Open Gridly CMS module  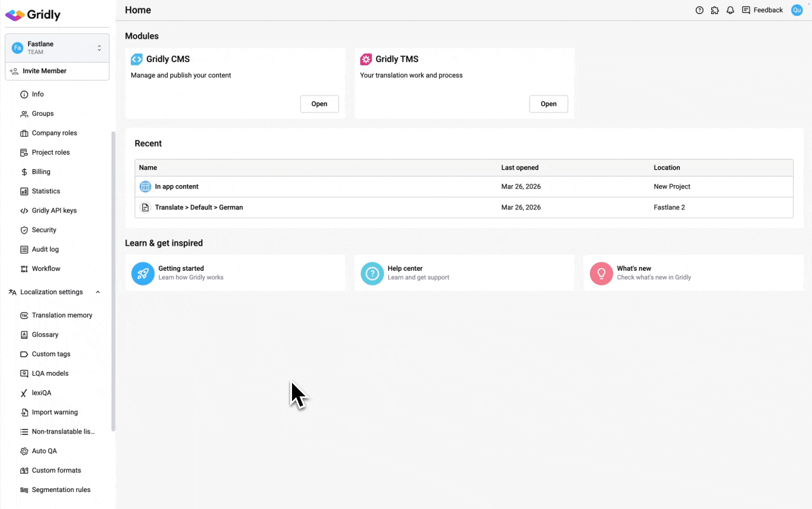(319, 104)
